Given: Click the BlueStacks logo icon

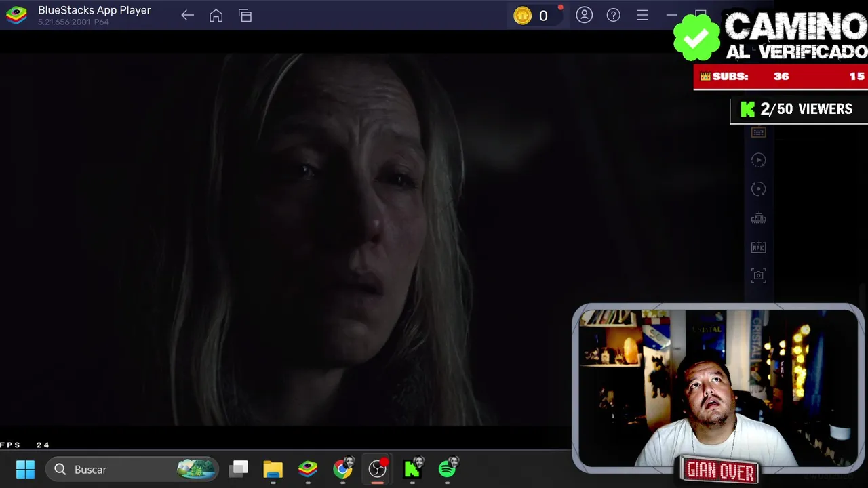Looking at the screenshot, I should 16,16.
